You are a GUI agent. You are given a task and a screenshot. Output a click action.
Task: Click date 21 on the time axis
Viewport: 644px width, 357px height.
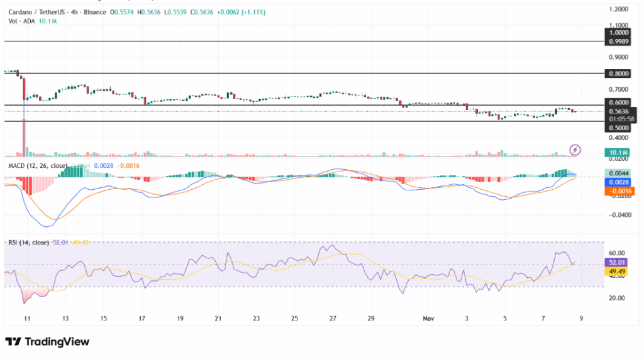click(218, 319)
